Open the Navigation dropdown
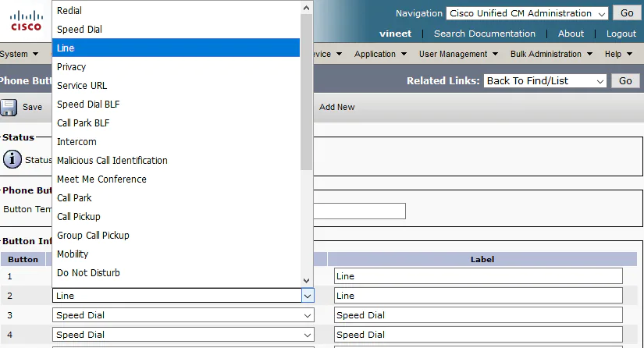644x348 pixels. [527, 13]
